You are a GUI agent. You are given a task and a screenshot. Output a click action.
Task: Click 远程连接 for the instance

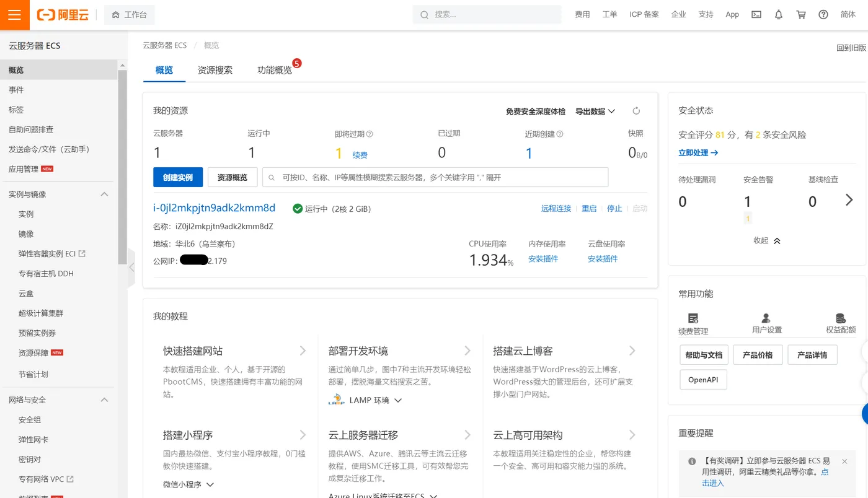coord(556,209)
